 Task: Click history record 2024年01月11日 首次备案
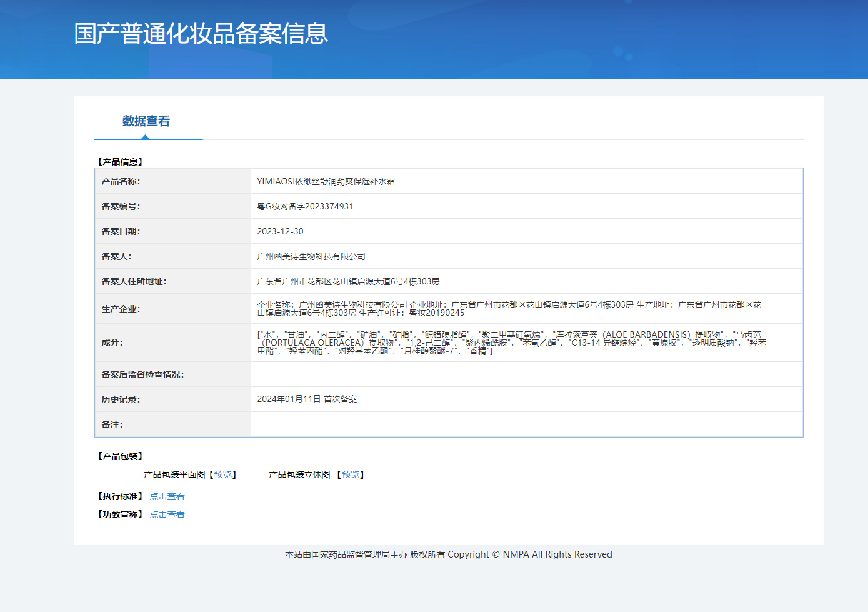tap(307, 399)
